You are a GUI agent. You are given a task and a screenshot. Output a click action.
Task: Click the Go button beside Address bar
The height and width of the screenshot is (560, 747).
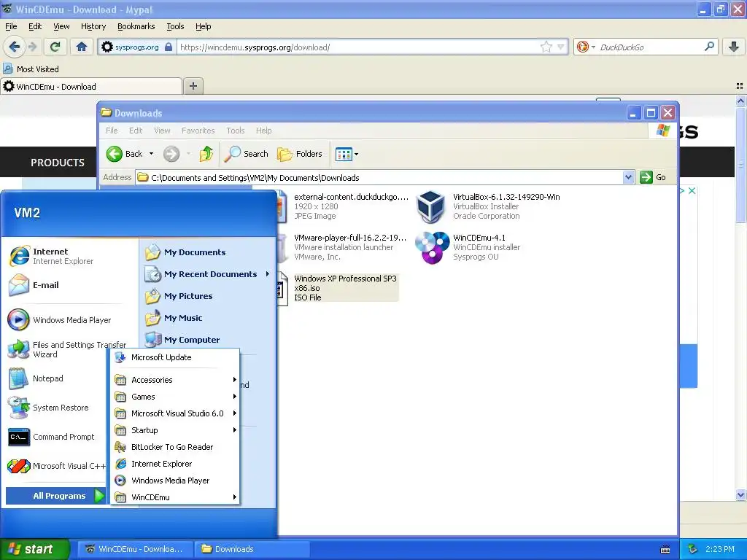point(653,177)
